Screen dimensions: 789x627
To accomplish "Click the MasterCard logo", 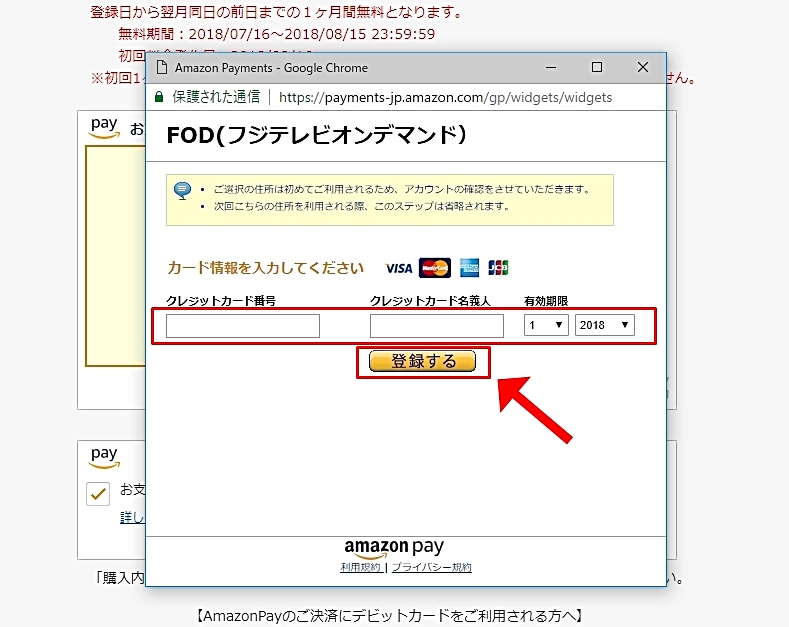I will click(435, 268).
